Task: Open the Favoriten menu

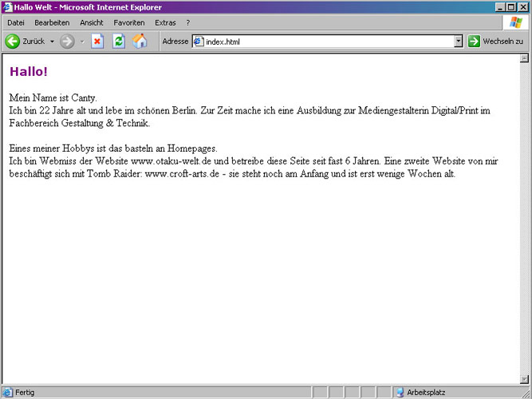Action: tap(129, 23)
